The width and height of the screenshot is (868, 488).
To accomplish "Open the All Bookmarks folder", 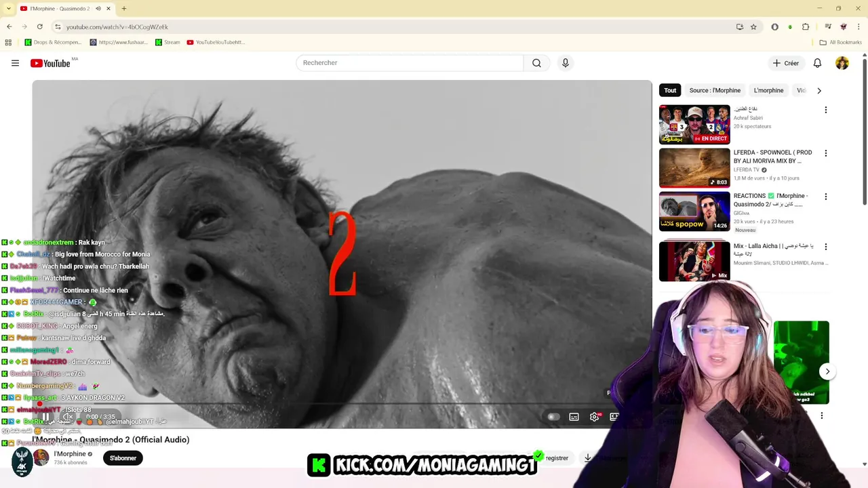I will (840, 42).
